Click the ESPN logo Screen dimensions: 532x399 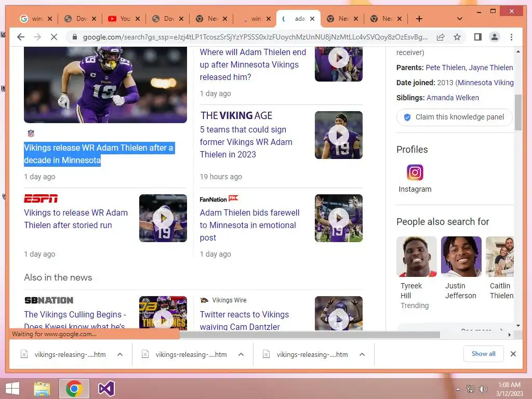(41, 198)
